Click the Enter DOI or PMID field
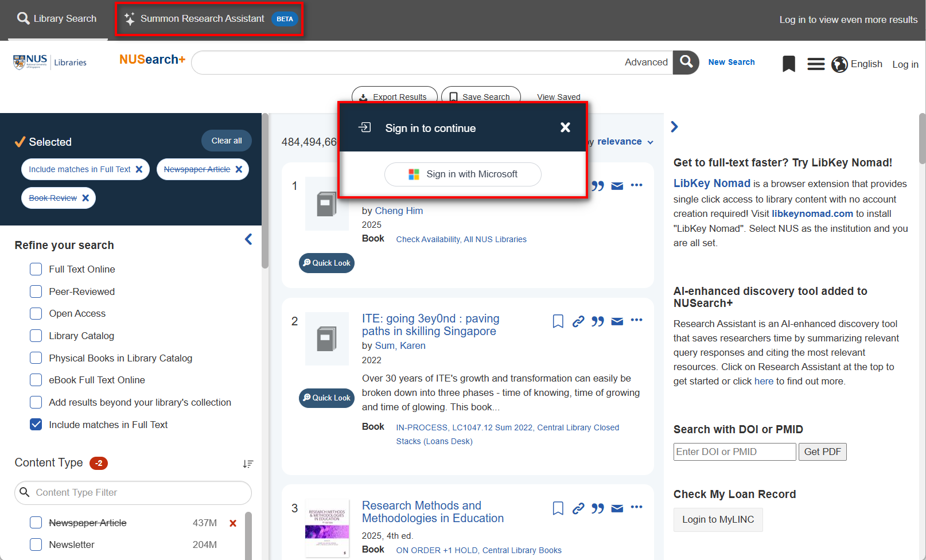926x560 pixels. tap(734, 452)
